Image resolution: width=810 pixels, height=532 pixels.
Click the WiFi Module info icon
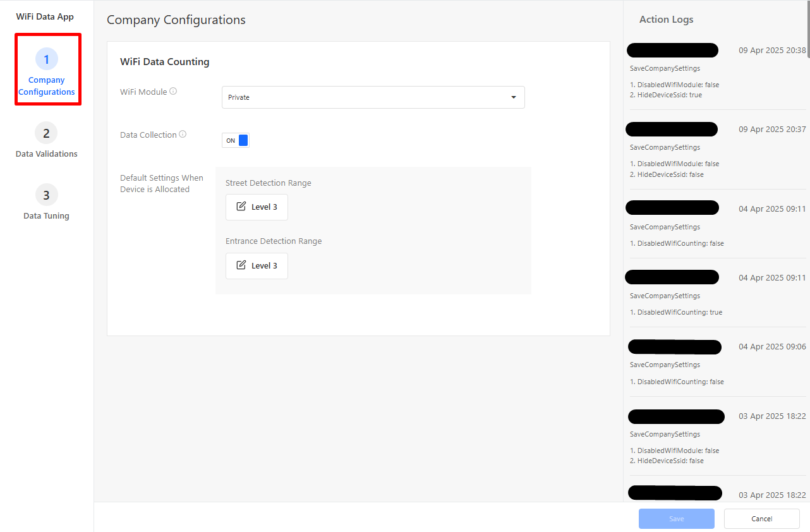[x=173, y=92]
